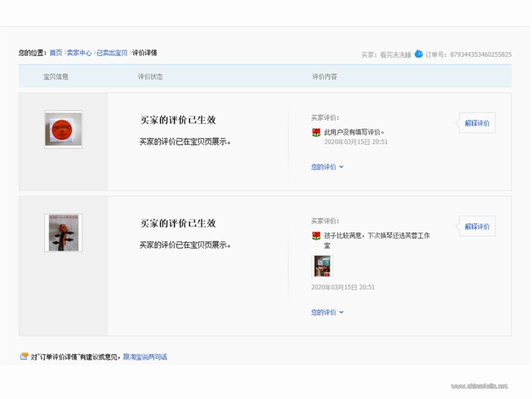This screenshot has width=532, height=399.
Task: Click the 宝贝信息 column header
Action: pyautogui.click(x=55, y=76)
